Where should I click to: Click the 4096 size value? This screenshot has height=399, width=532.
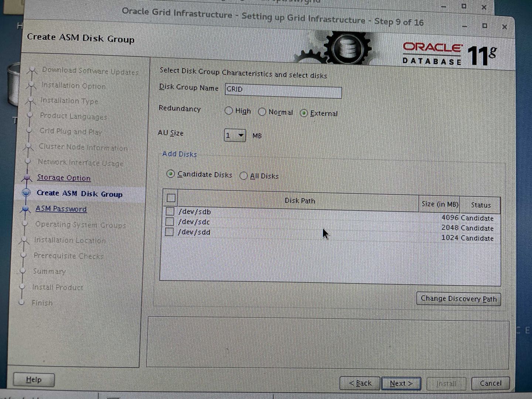coord(450,218)
